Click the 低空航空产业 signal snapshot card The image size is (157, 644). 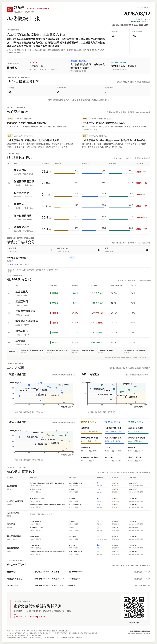tap(48, 66)
